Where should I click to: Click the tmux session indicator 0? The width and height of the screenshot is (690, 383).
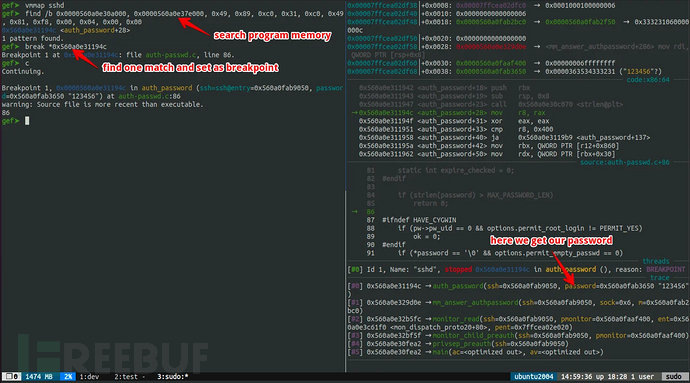(x=12, y=377)
